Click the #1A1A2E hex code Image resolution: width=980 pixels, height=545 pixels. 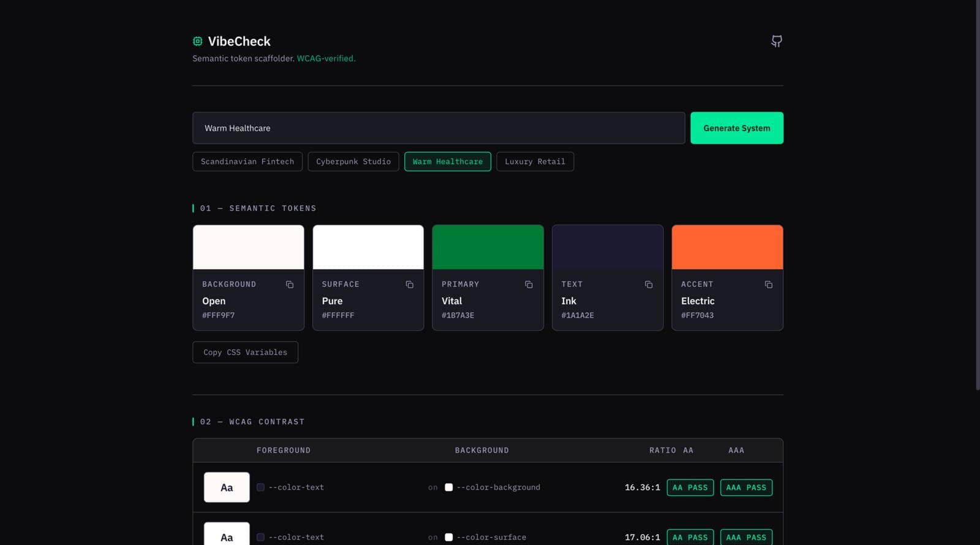coord(577,315)
